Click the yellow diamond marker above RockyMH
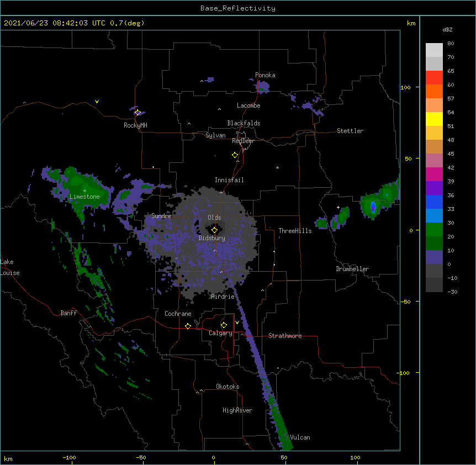 [137, 113]
